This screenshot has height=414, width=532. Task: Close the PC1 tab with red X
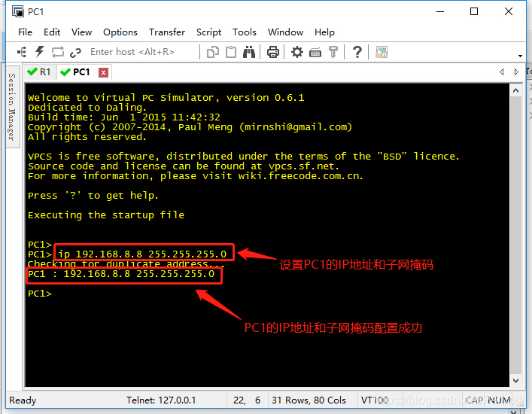click(103, 72)
